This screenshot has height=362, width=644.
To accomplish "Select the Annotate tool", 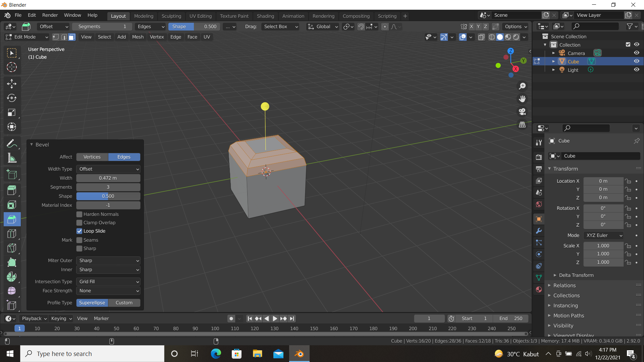I will tap(12, 143).
